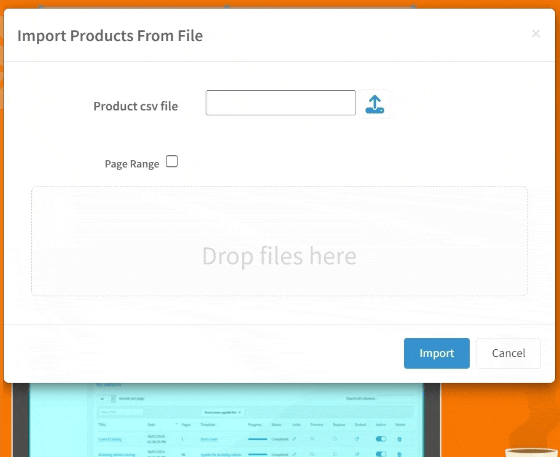The height and width of the screenshot is (457, 560).
Task: Click the first row's trash icon in background table
Action: coord(400,439)
